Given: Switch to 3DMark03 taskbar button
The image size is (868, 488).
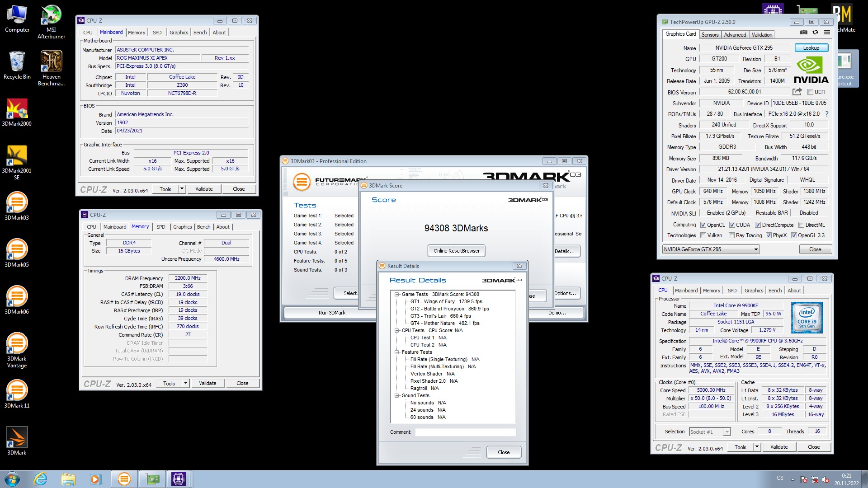Looking at the screenshot, I should tap(124, 479).
